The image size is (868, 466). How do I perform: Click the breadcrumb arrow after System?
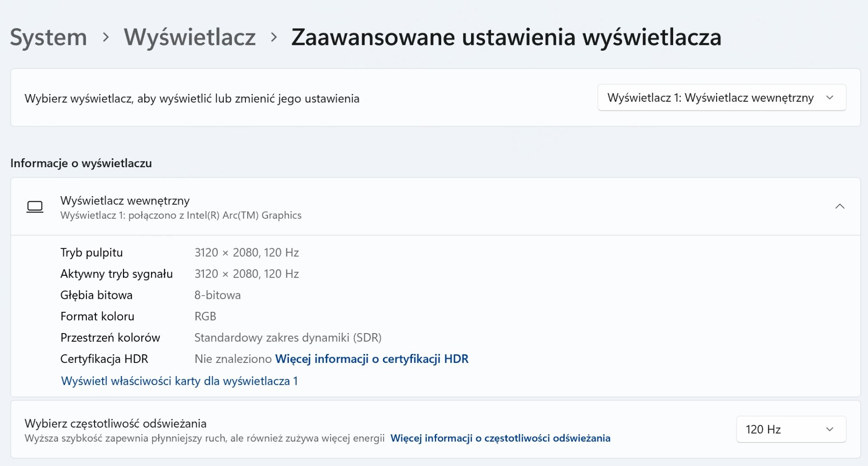coord(106,37)
